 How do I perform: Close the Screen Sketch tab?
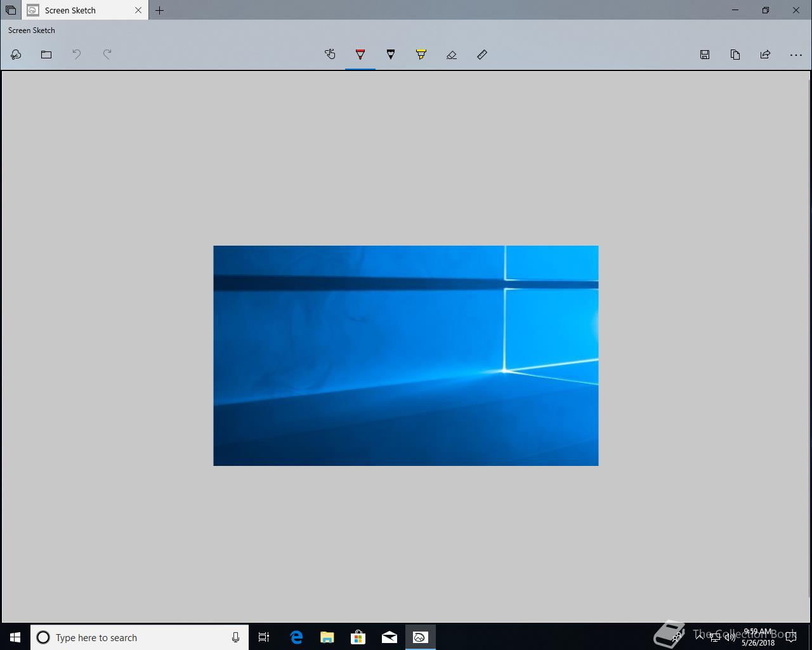click(138, 10)
